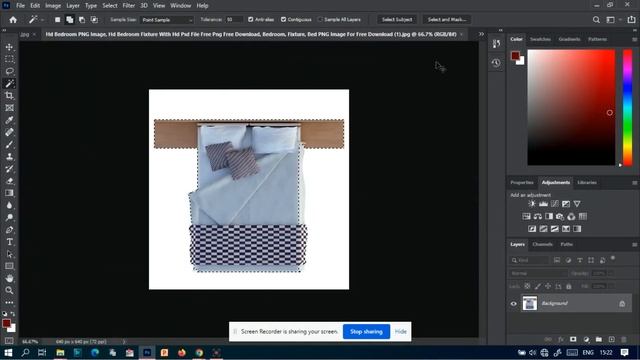Select the Brush tool

pos(9,144)
